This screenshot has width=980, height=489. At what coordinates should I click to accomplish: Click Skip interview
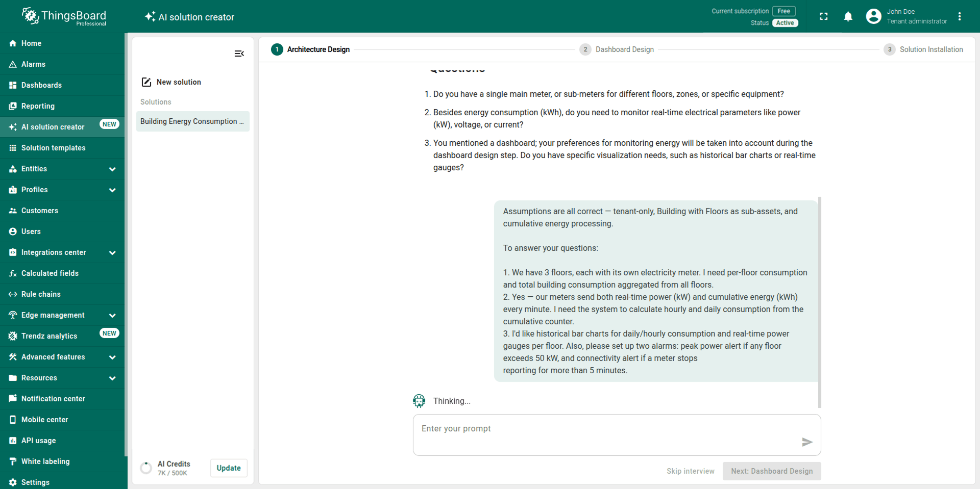point(690,471)
